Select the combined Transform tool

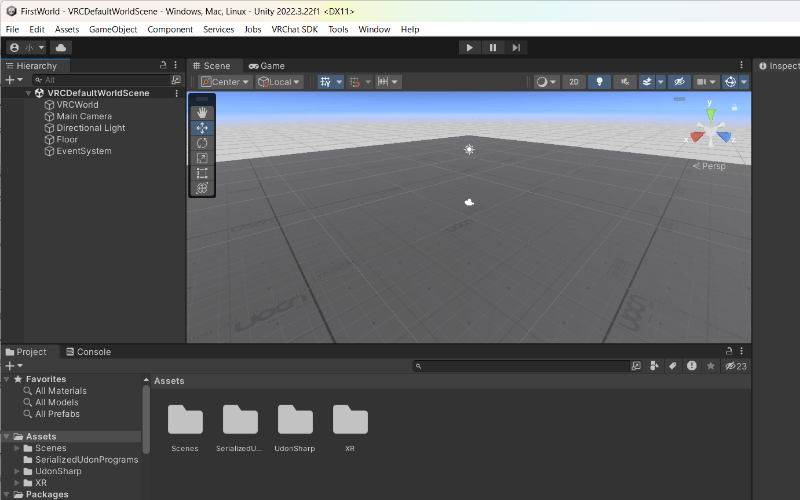(x=202, y=188)
